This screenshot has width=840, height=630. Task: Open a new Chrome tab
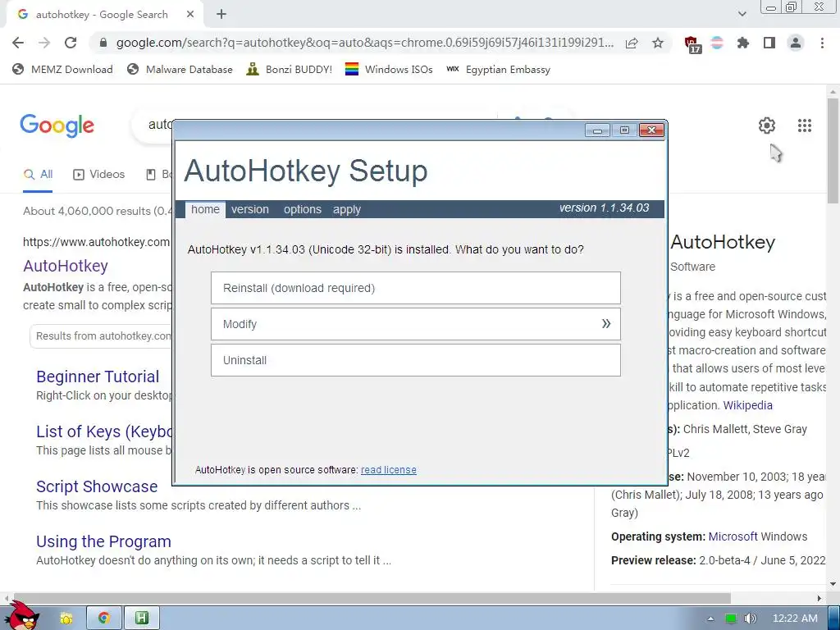(221, 15)
